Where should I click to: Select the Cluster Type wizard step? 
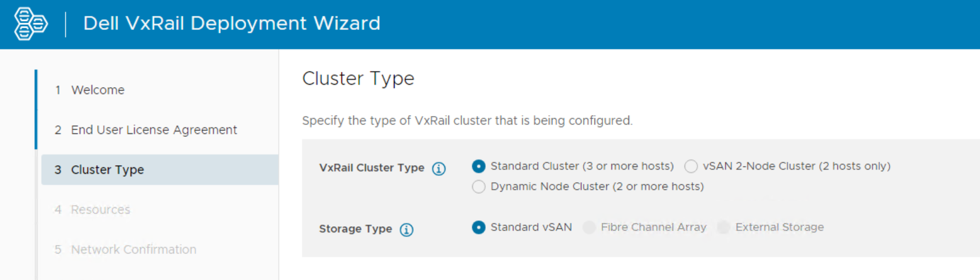pyautogui.click(x=107, y=170)
